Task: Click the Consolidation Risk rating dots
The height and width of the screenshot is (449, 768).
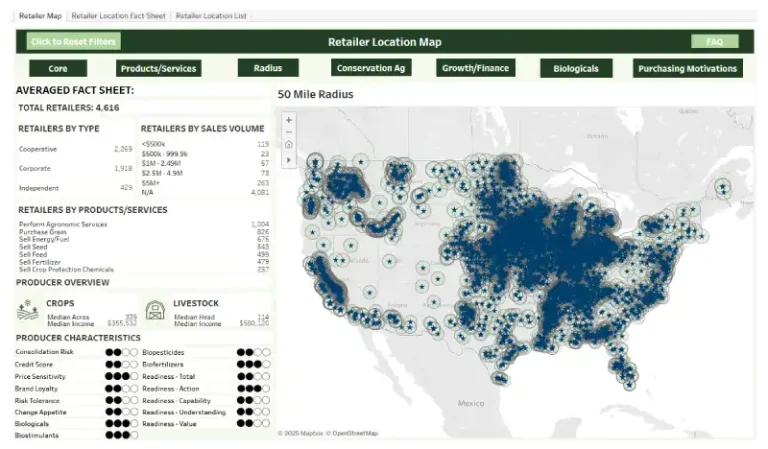Action: [121, 352]
